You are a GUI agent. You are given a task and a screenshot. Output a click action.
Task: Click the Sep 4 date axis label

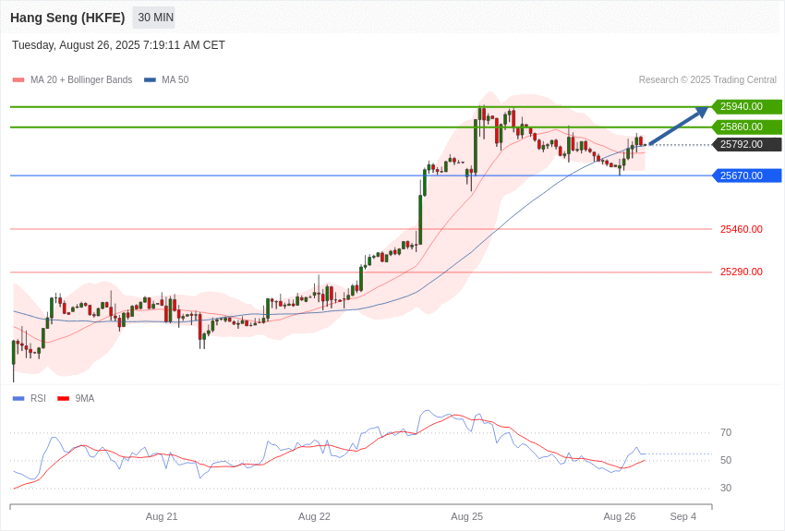click(x=683, y=516)
